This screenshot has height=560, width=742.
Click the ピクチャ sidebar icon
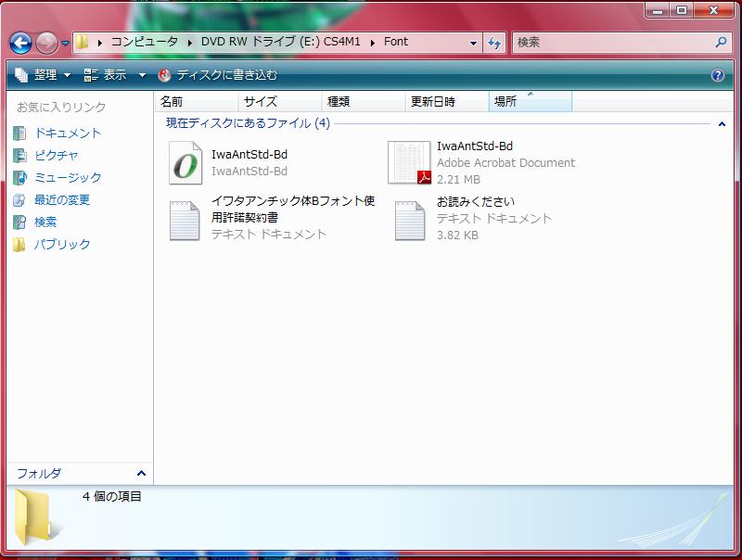(x=19, y=156)
